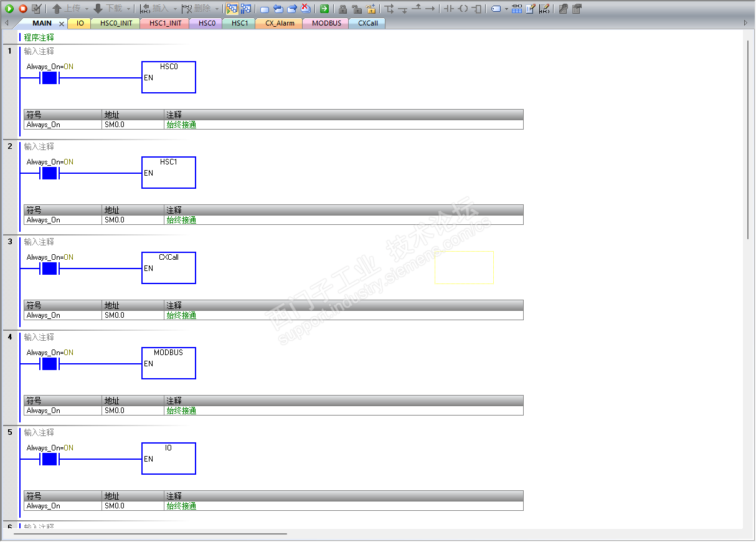Click the green Run PLC icon
The image size is (756, 542).
click(x=9, y=9)
